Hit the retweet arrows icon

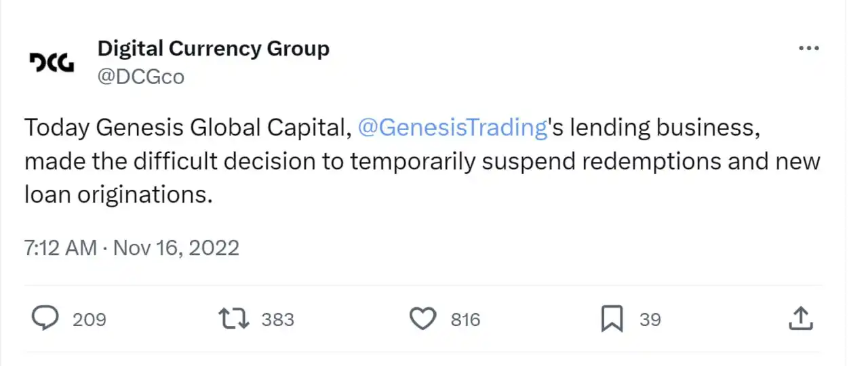click(233, 319)
